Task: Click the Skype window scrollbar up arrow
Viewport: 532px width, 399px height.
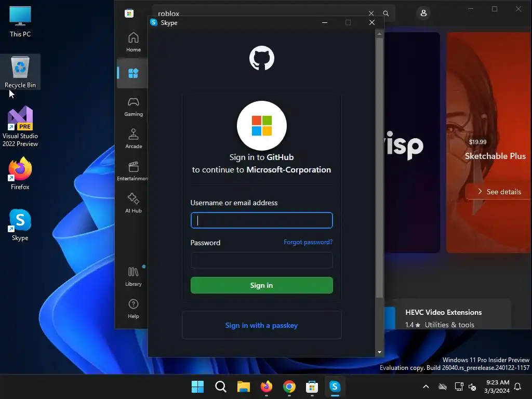Action: [x=379, y=34]
